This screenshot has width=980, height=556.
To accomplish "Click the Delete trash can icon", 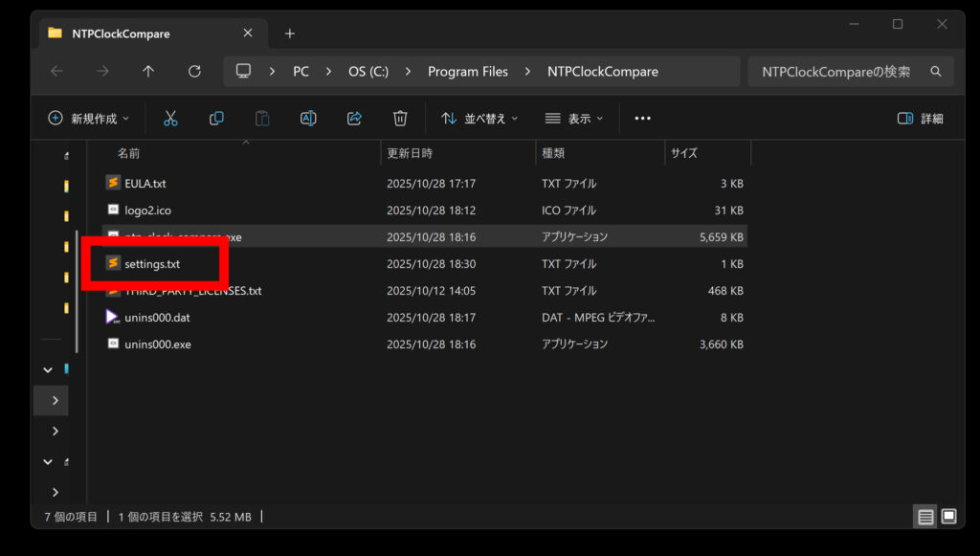I will click(400, 119).
